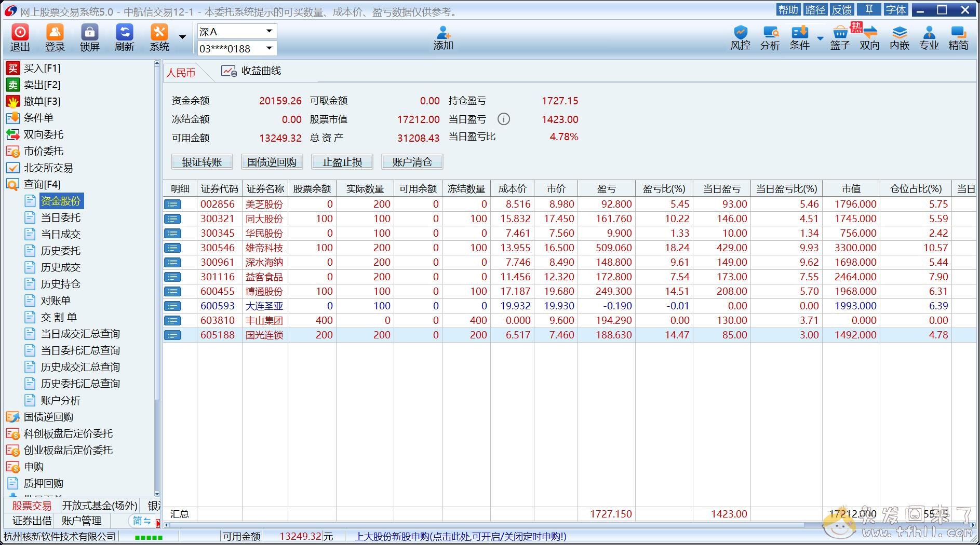980x545 pixels.
Task: Select the 人民币 tab
Action: (x=181, y=73)
